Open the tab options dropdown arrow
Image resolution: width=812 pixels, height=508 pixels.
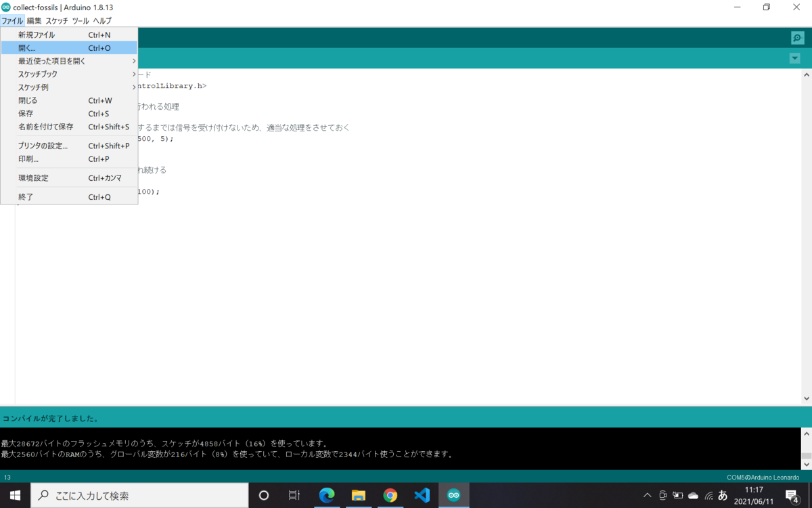pyautogui.click(x=794, y=58)
